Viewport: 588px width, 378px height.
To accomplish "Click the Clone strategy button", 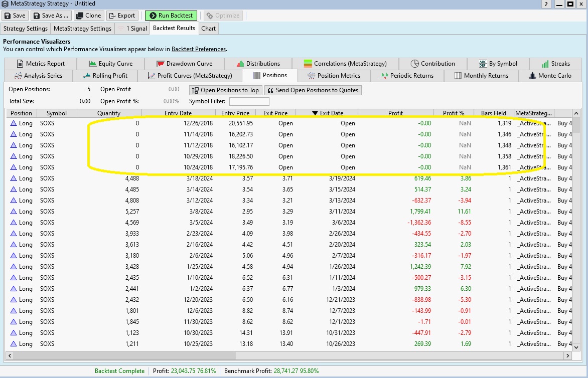I will 89,16.
